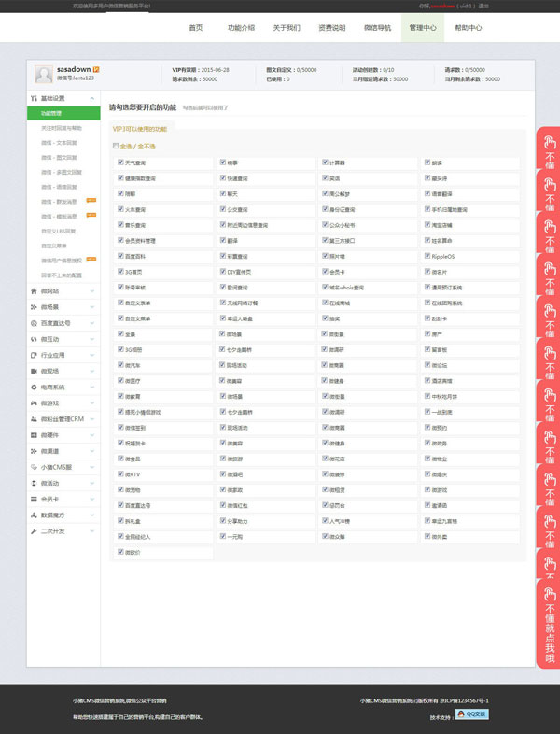Uncheck the 百度百科 checkbox
Viewport: 560px width, 734px height.
[120, 256]
